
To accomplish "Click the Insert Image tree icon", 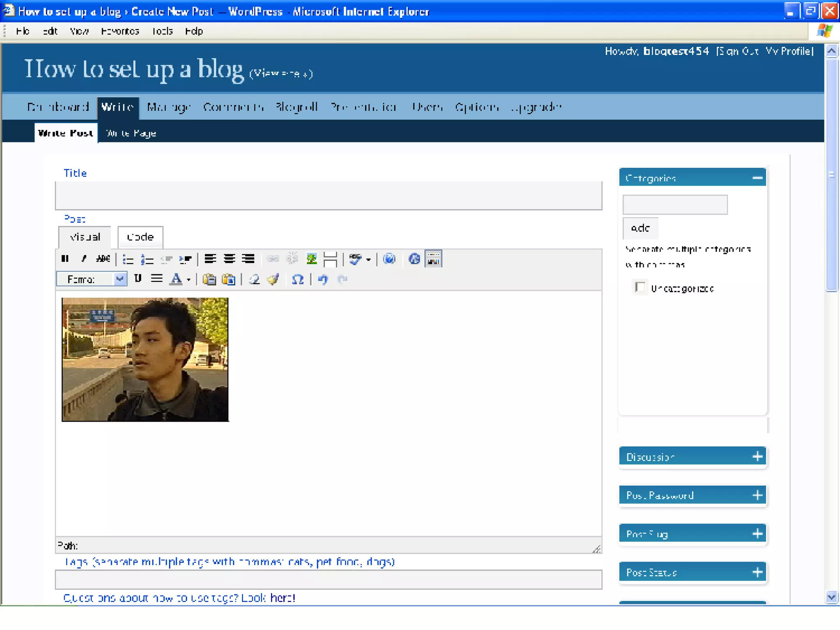I will click(312, 259).
